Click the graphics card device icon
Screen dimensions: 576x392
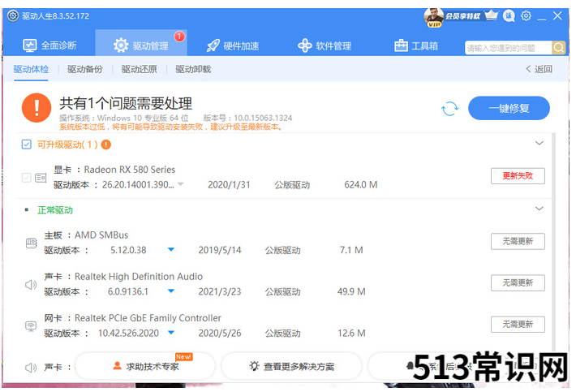pos(41,178)
